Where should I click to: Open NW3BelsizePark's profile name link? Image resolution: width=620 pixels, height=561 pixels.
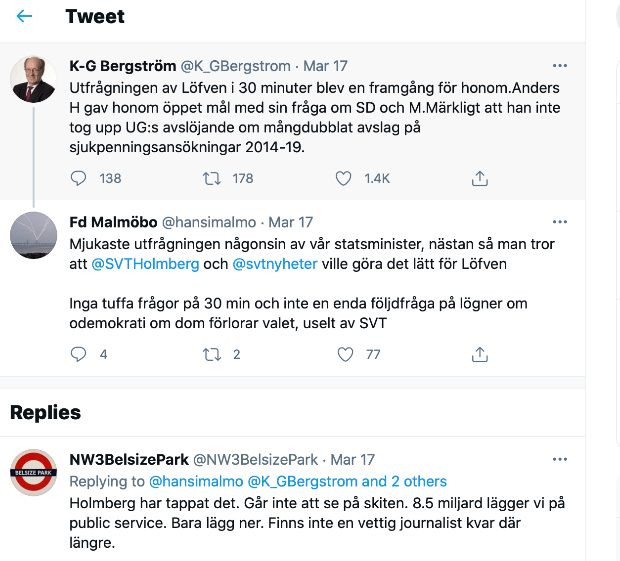pyautogui.click(x=128, y=460)
